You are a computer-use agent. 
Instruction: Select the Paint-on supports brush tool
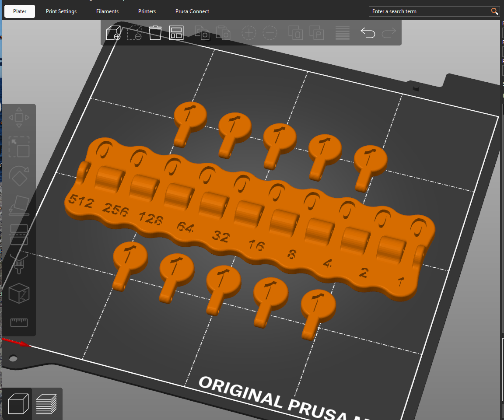tap(19, 263)
